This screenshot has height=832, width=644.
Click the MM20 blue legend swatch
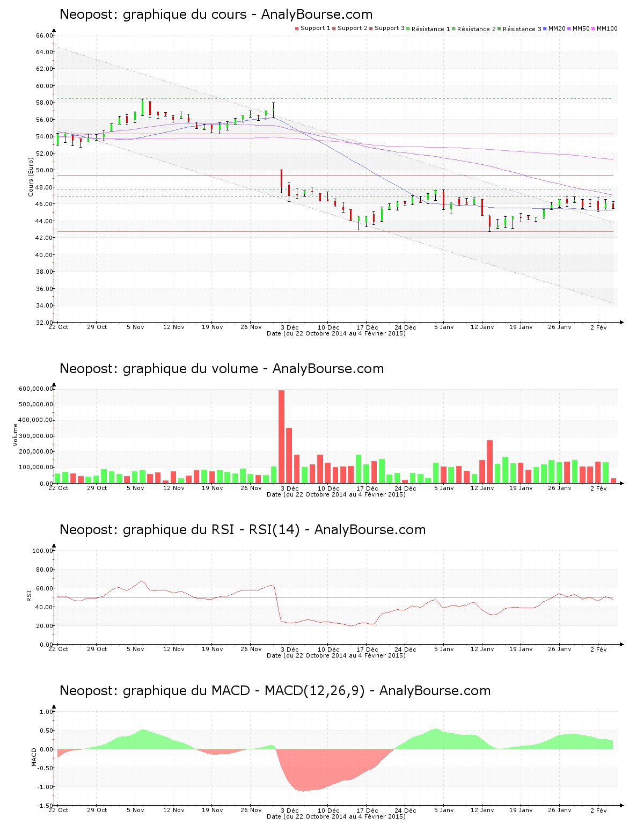(x=545, y=28)
